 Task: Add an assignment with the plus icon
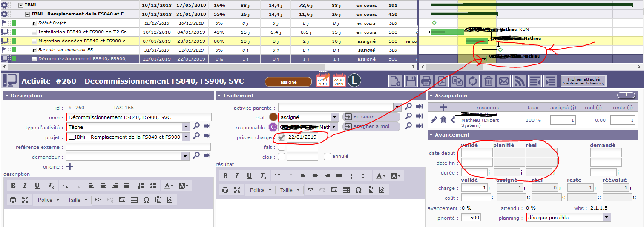(x=443, y=108)
